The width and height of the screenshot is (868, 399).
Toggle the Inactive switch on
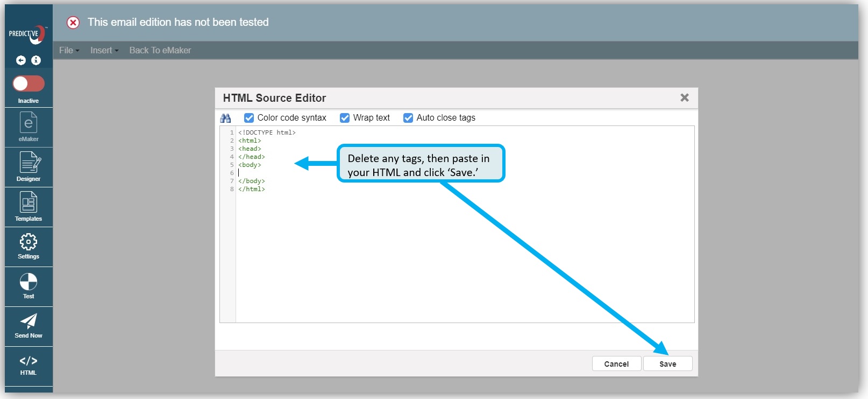pyautogui.click(x=29, y=83)
